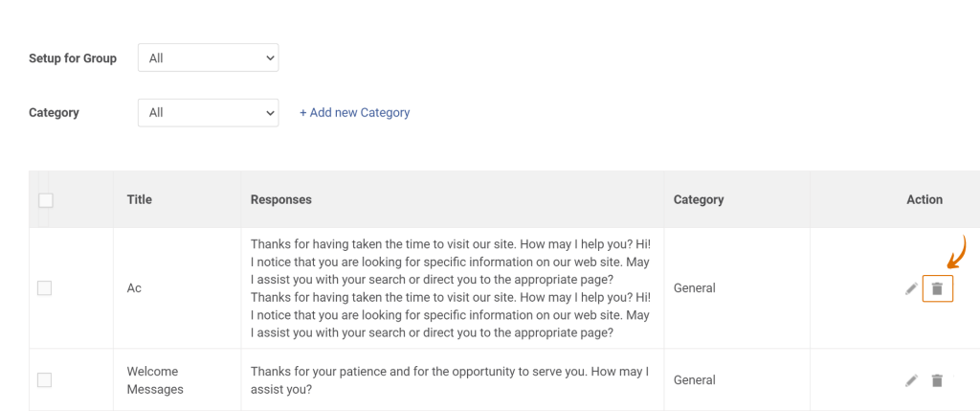This screenshot has height=411, width=980.
Task: Click the + Add new Category link
Action: pos(355,113)
